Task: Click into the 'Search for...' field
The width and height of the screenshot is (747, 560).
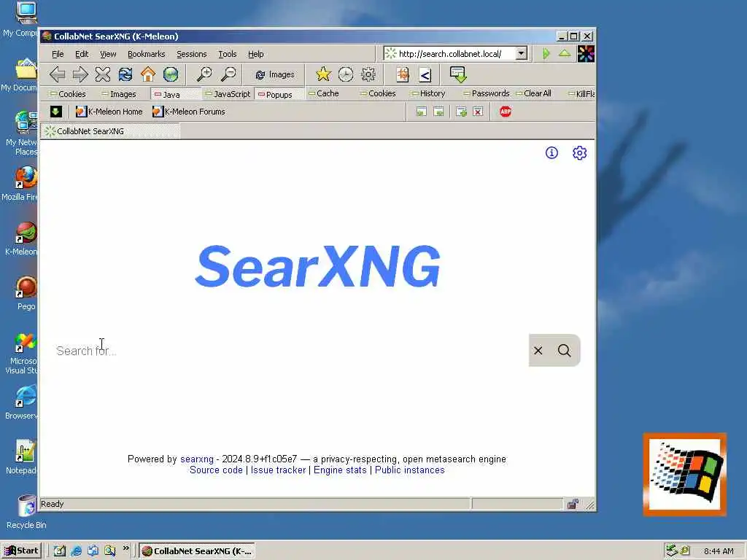Action: 292,351
